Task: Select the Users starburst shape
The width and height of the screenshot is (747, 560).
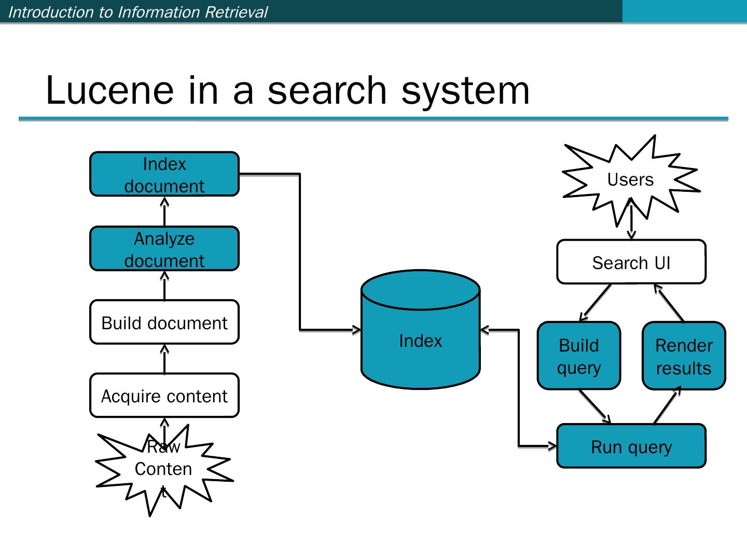Action: pos(630,179)
